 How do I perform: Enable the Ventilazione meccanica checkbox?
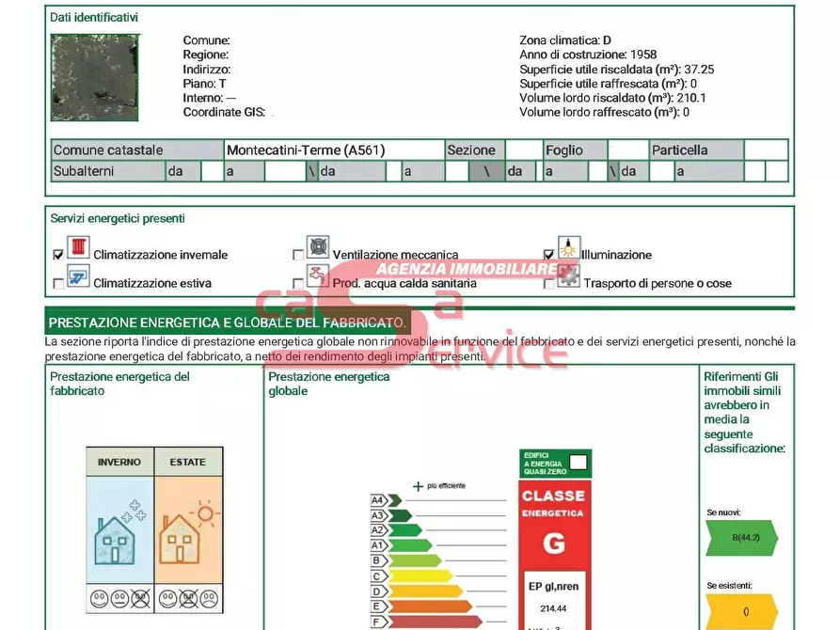(298, 255)
